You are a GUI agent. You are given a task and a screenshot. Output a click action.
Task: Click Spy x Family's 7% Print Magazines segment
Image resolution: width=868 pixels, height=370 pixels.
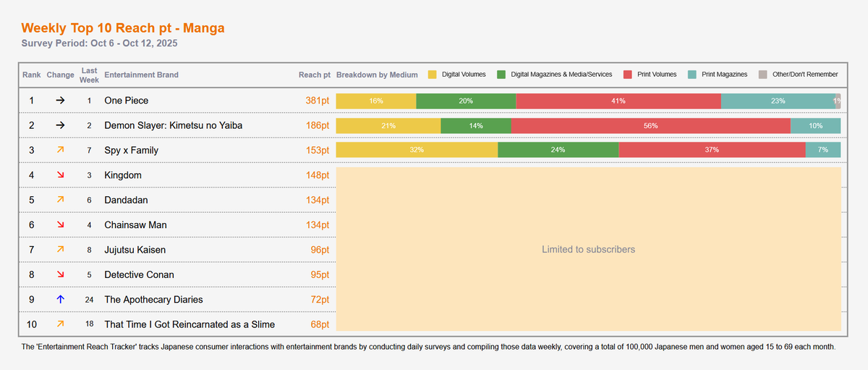[x=823, y=150]
